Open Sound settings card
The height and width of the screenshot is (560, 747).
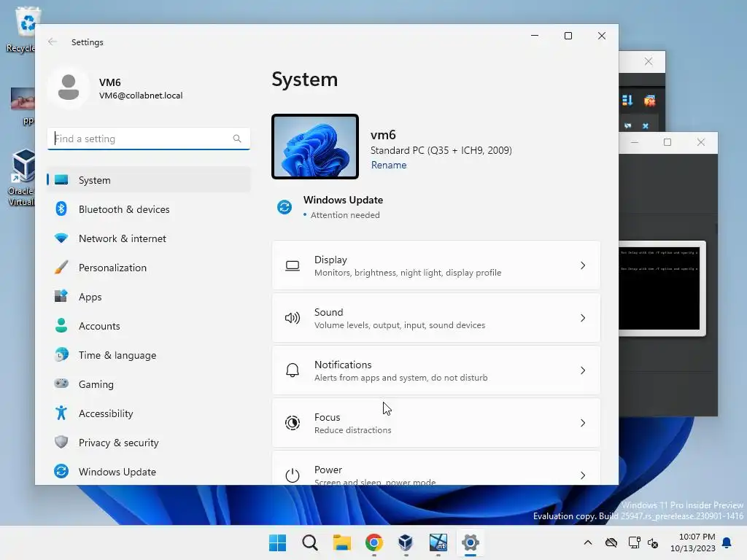[436, 318]
